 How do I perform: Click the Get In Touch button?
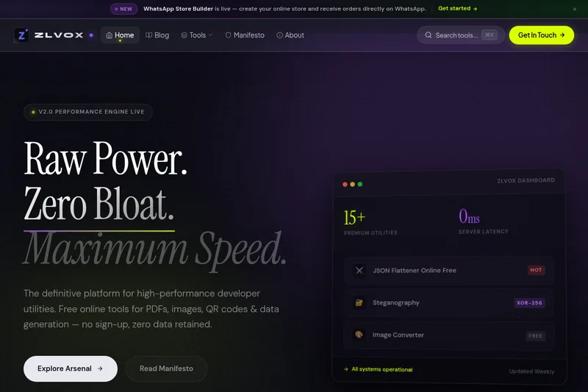click(x=542, y=35)
